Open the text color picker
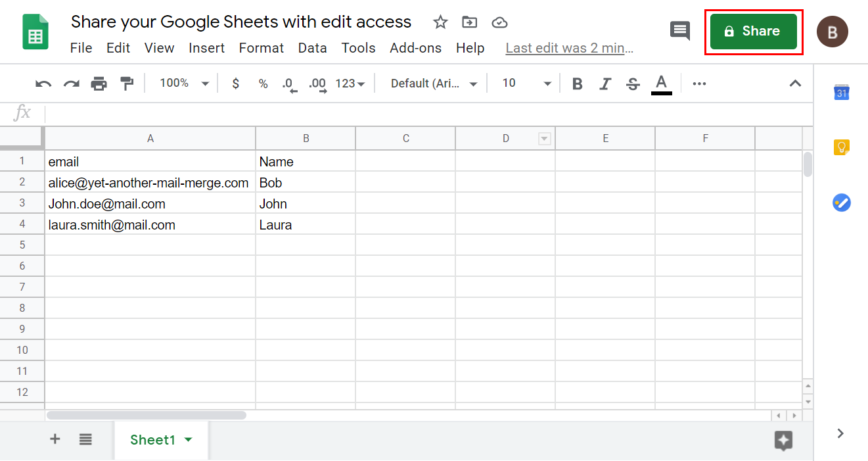868x461 pixels. (662, 84)
